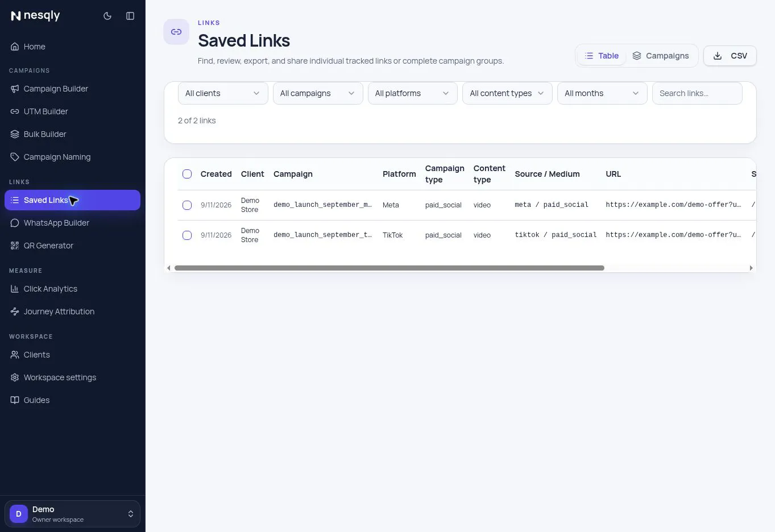Viewport: 775px width, 532px height.
Task: Click the QR Generator icon
Action: (15, 246)
